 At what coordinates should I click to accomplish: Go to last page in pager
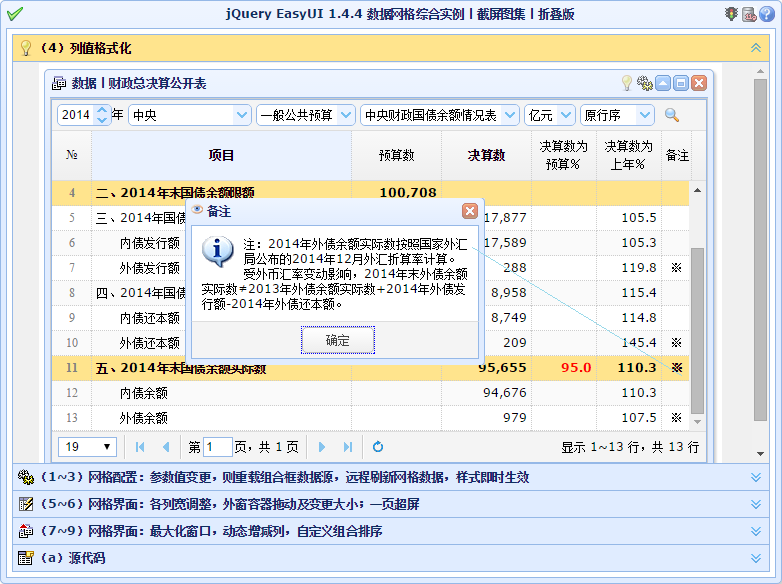coord(348,447)
